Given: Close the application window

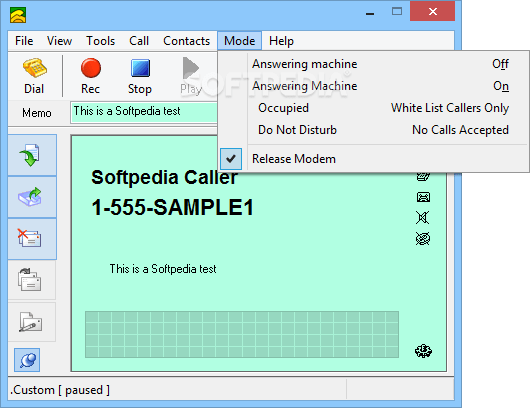Looking at the screenshot, I should click(x=433, y=12).
